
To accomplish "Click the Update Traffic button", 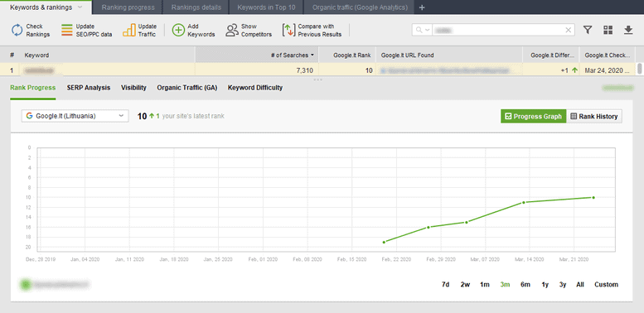I will click(x=139, y=31).
